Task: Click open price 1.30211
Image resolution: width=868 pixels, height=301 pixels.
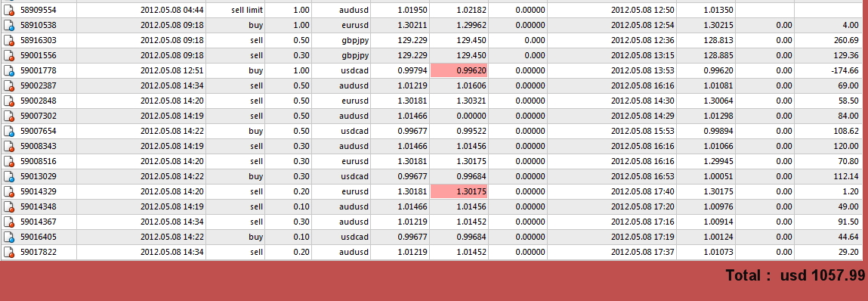Action: coord(412,26)
